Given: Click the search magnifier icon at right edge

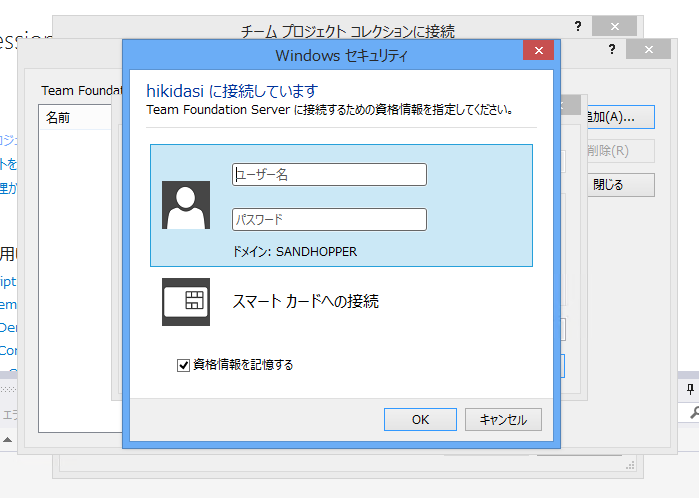Looking at the screenshot, I should point(694,413).
